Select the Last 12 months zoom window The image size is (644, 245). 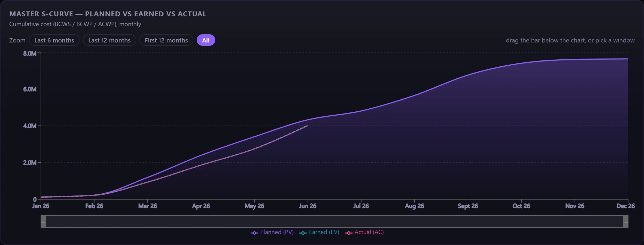[109, 40]
